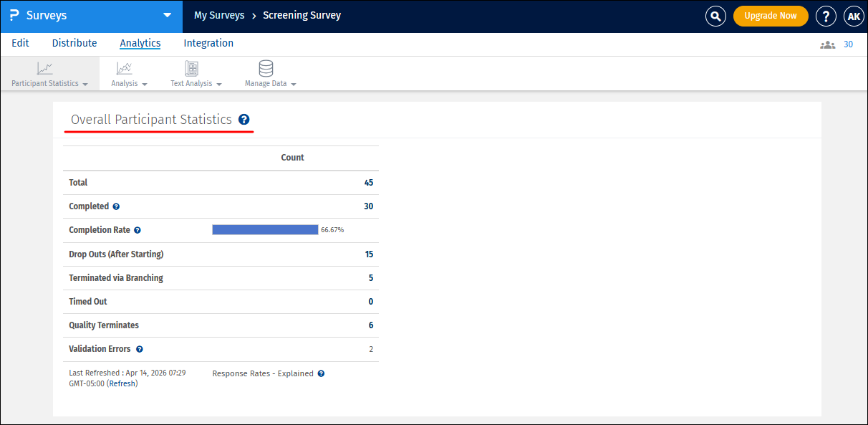Click the respondents people icon showing 30
This screenshot has width=868, height=425.
pos(828,44)
